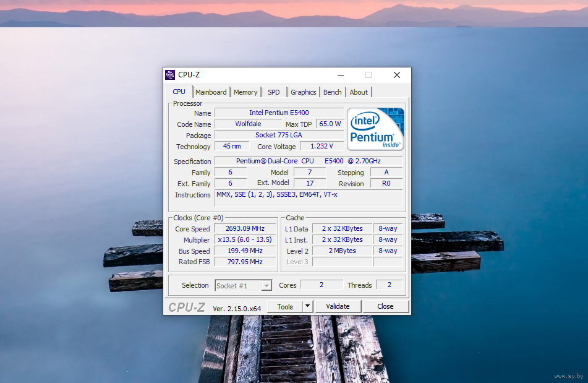The width and height of the screenshot is (588, 383).
Task: Switch to the Mainboard tab
Action: (211, 92)
